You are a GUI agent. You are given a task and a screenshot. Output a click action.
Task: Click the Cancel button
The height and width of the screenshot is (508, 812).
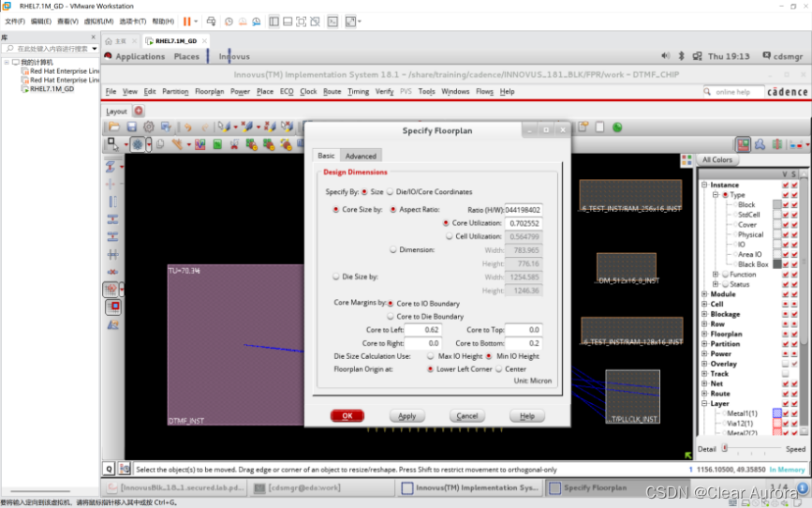click(466, 416)
